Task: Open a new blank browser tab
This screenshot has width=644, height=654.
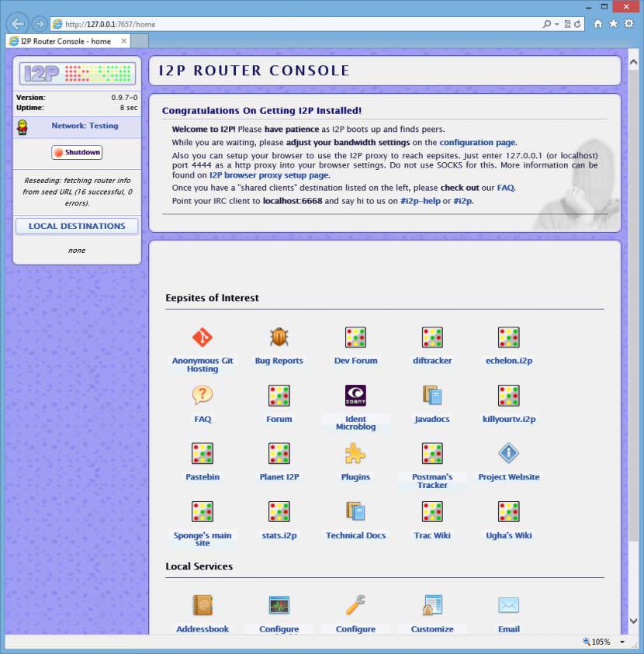Action: (140, 41)
